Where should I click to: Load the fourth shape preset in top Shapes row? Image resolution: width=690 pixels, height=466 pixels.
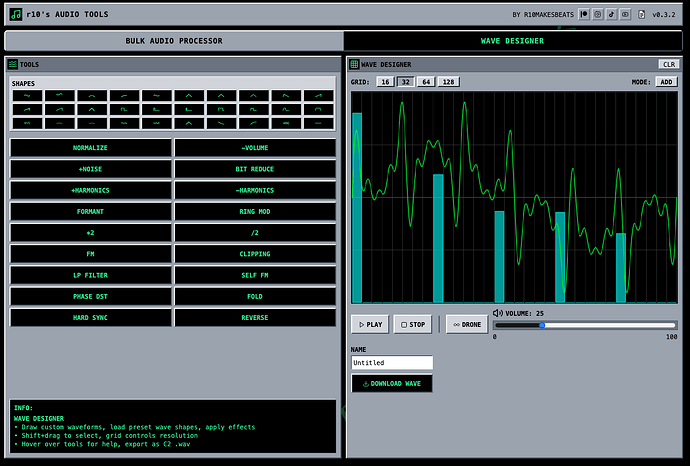click(125, 95)
